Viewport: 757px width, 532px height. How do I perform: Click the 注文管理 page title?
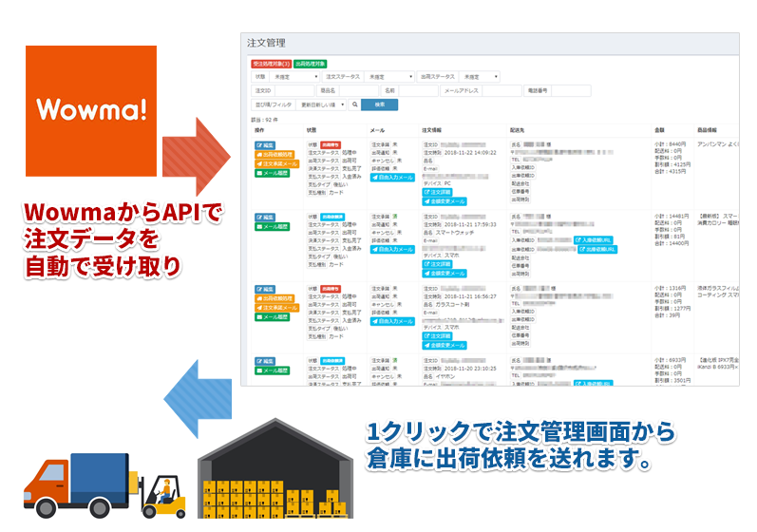click(266, 43)
